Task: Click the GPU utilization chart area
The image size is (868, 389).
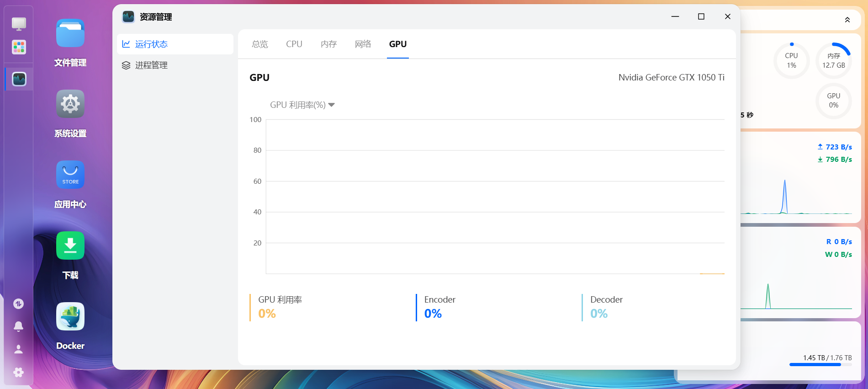Action: (x=495, y=197)
